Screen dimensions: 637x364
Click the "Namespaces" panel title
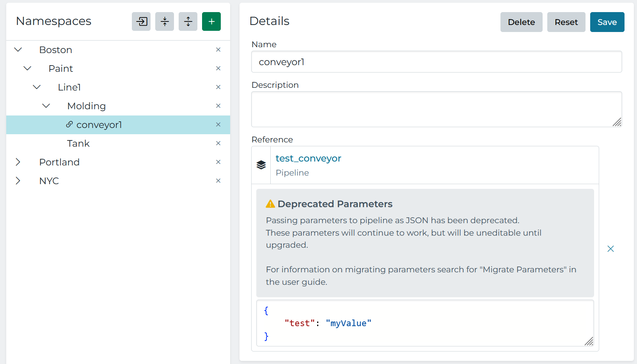54,21
